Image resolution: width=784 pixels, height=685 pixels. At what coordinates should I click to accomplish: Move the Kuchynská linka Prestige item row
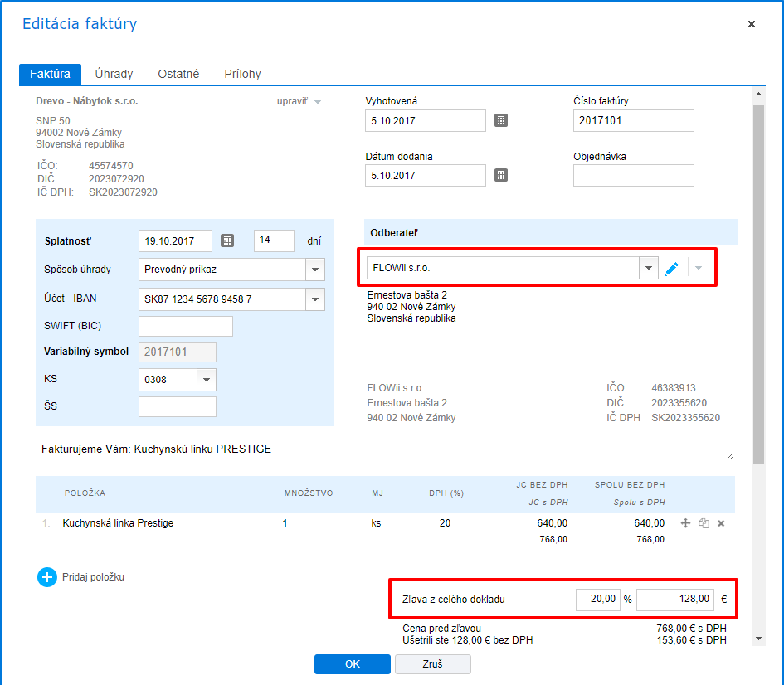point(685,523)
